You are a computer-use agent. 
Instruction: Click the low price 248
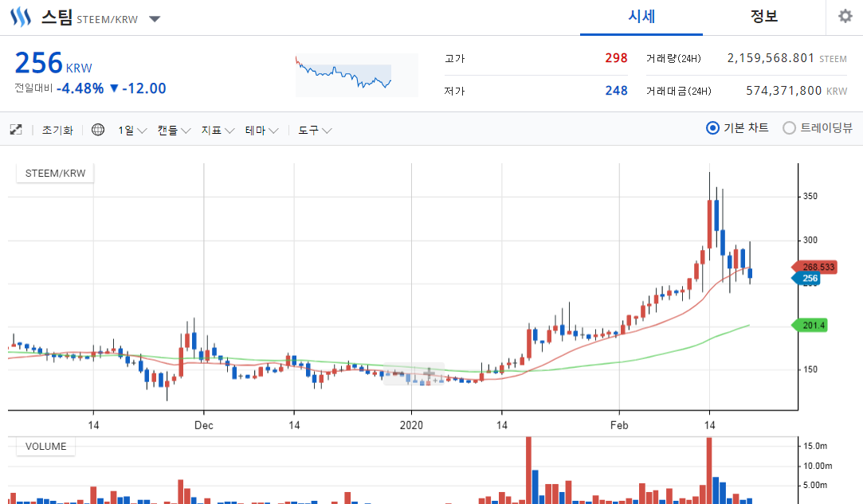[x=616, y=90]
